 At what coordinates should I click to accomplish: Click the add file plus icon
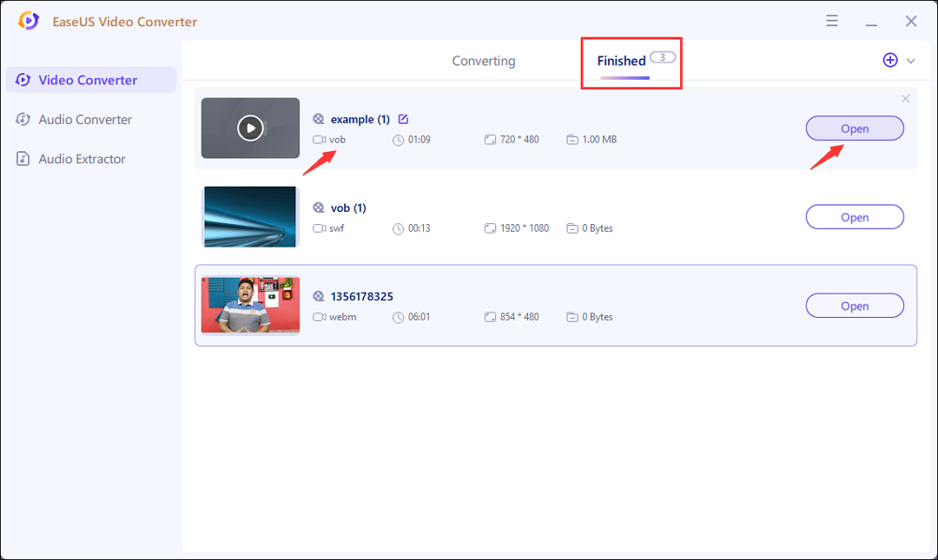[890, 60]
